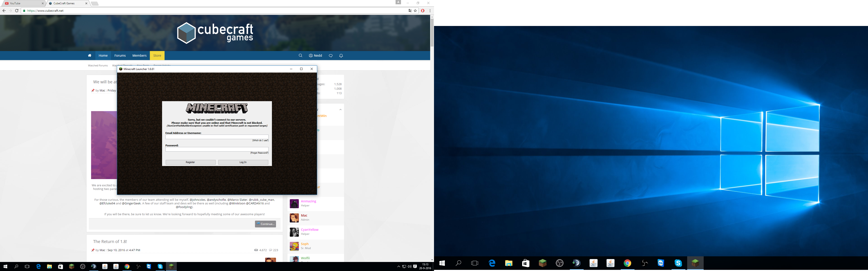The height and width of the screenshot is (271, 868).
Task: Switch to the YouTube tab
Action: pos(24,3)
